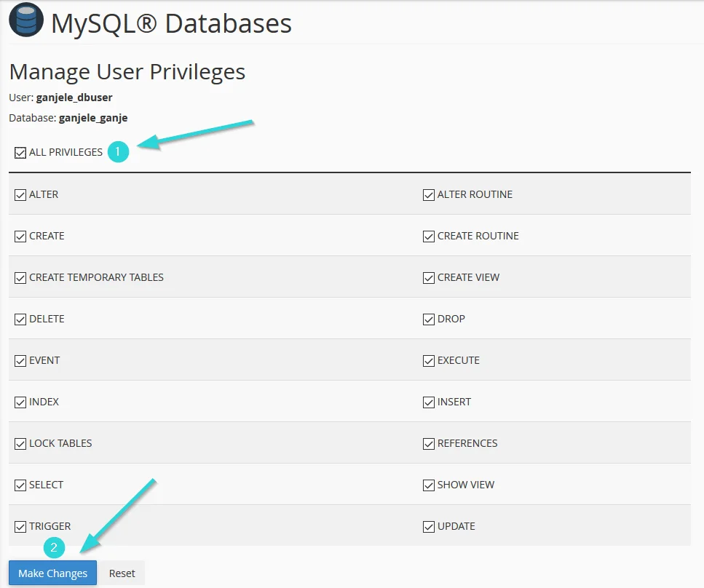Toggle the ALTER ROUTINE checkbox
704x588 pixels.
coord(429,195)
